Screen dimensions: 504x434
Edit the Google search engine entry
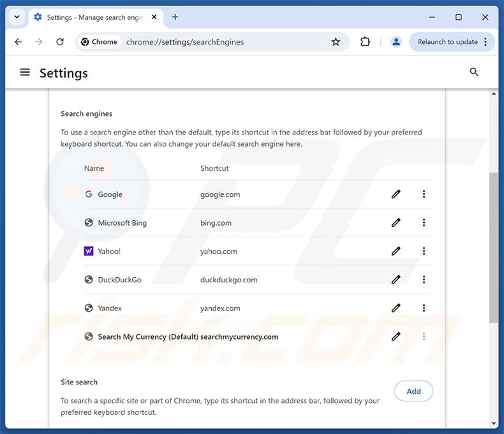point(396,194)
